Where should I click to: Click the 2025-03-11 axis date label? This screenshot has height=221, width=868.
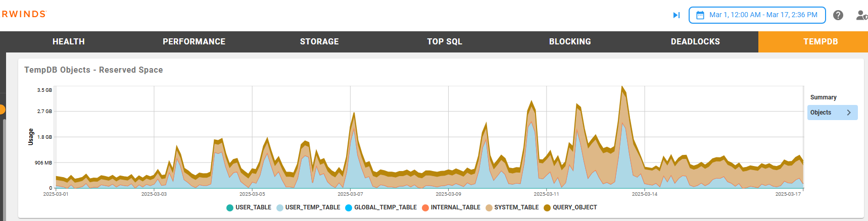coord(547,194)
